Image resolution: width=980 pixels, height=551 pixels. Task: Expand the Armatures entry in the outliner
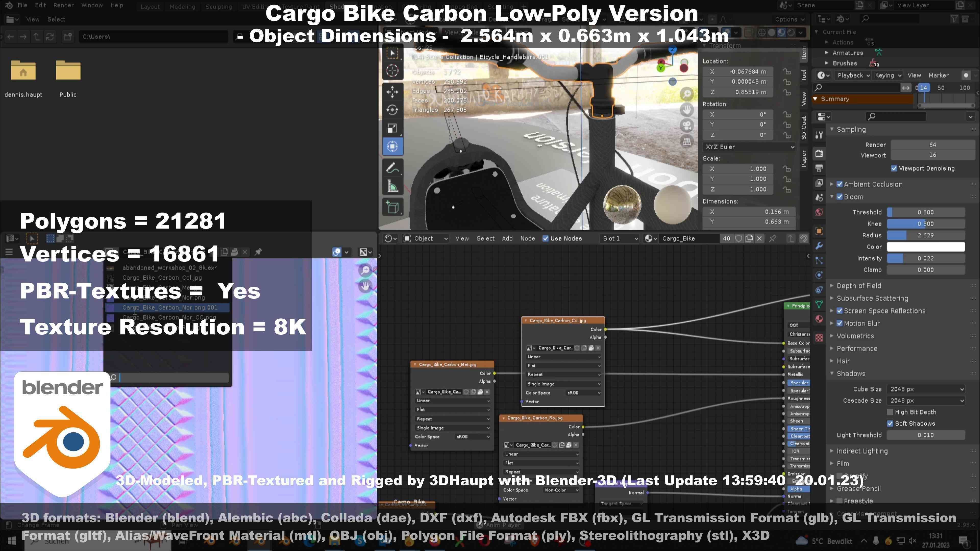[826, 53]
